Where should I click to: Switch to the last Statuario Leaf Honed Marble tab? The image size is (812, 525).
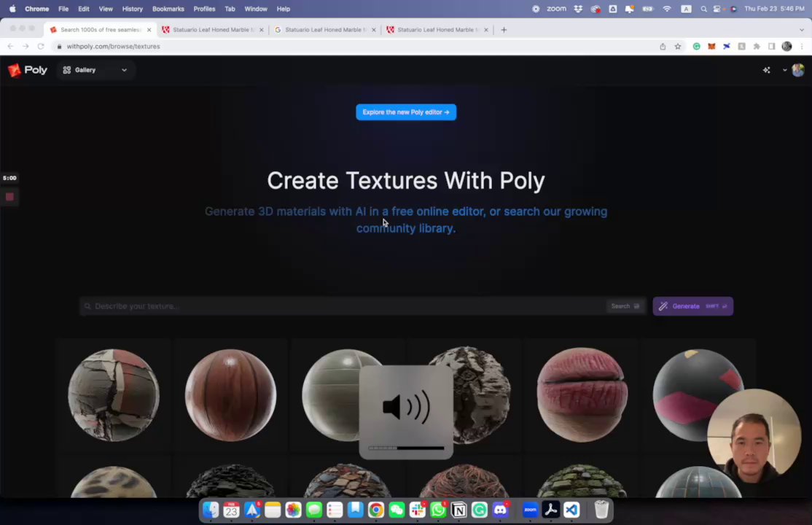(x=437, y=30)
